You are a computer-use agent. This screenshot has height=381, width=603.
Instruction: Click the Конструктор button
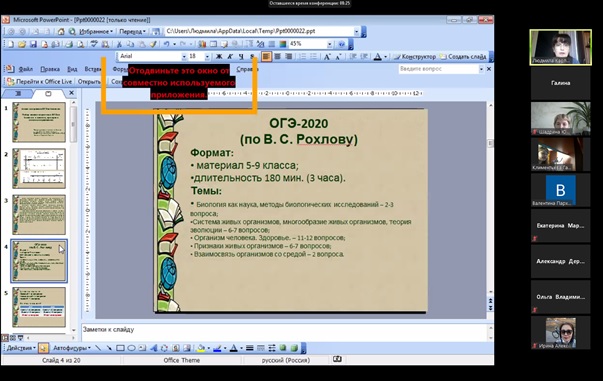(415, 57)
